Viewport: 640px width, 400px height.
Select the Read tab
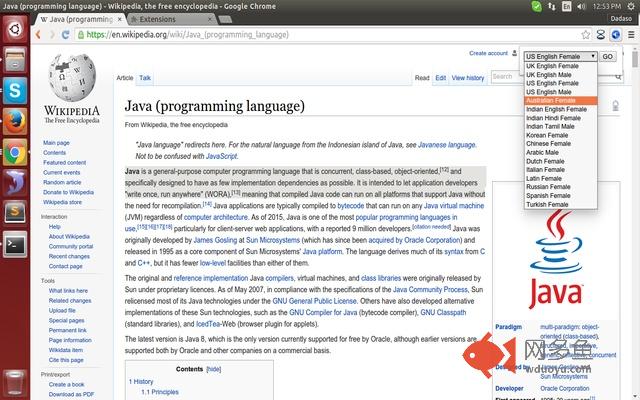(422, 78)
